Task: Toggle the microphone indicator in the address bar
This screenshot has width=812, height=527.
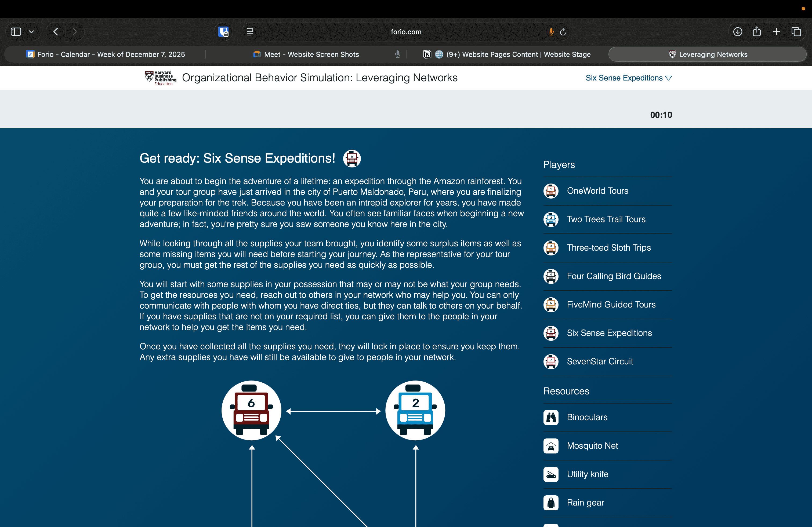Action: 551,32
